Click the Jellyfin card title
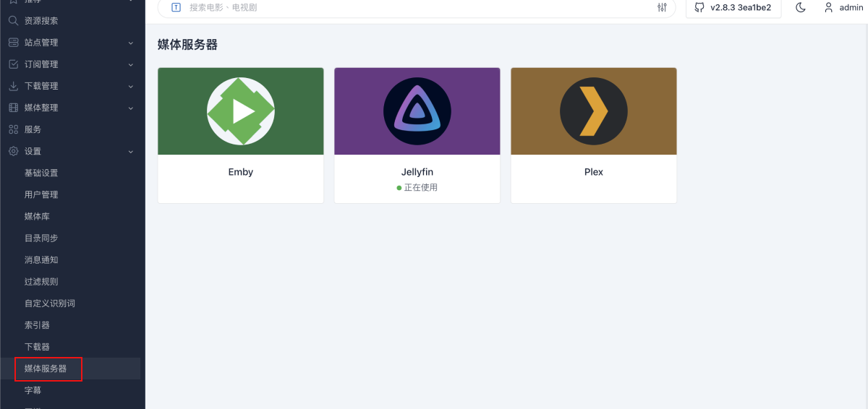The width and height of the screenshot is (868, 409). (x=417, y=172)
